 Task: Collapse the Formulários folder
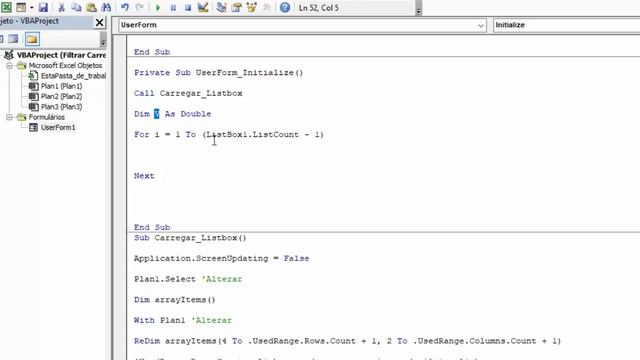[9, 117]
